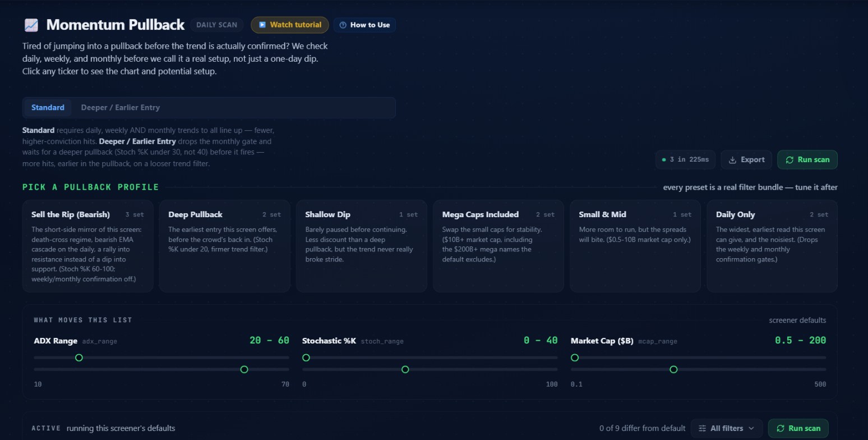Image resolution: width=868 pixels, height=440 pixels.
Task: Click refresh icon on the upper Run scan
Action: pyautogui.click(x=789, y=160)
